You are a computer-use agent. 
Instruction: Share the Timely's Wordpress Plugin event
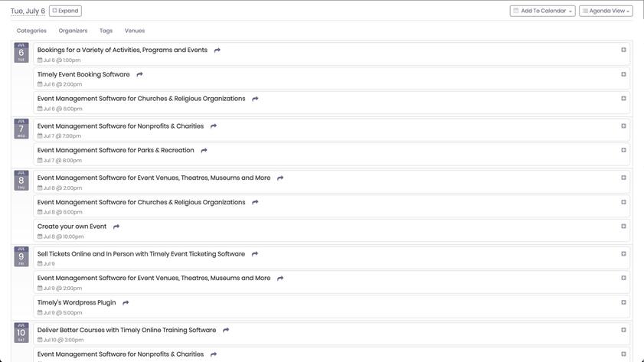click(x=126, y=303)
